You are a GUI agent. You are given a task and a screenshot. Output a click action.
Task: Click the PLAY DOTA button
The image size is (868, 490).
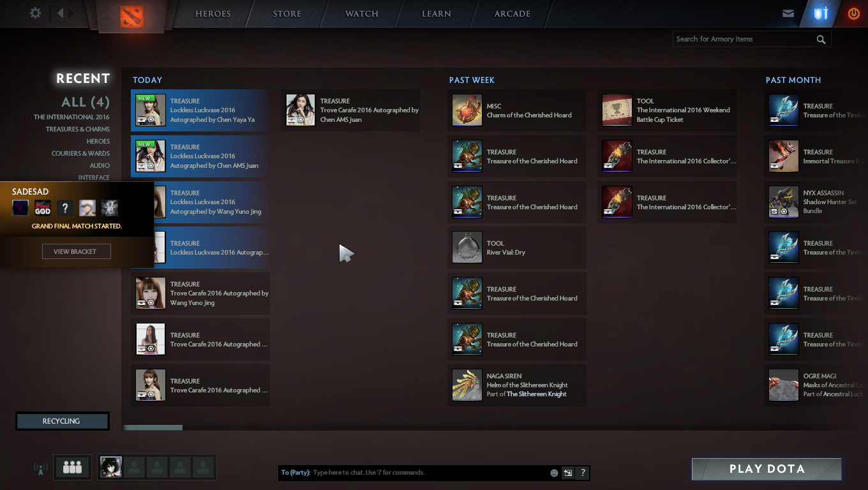coord(767,469)
